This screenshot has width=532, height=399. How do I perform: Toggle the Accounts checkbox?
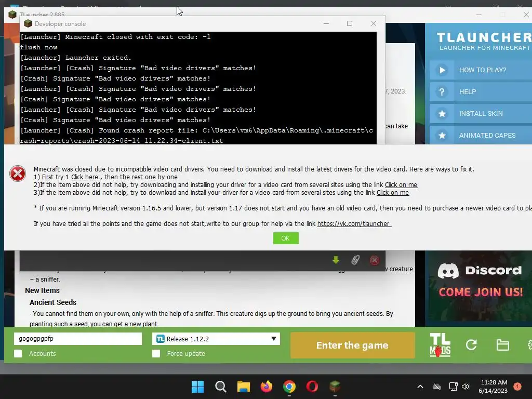(18, 353)
